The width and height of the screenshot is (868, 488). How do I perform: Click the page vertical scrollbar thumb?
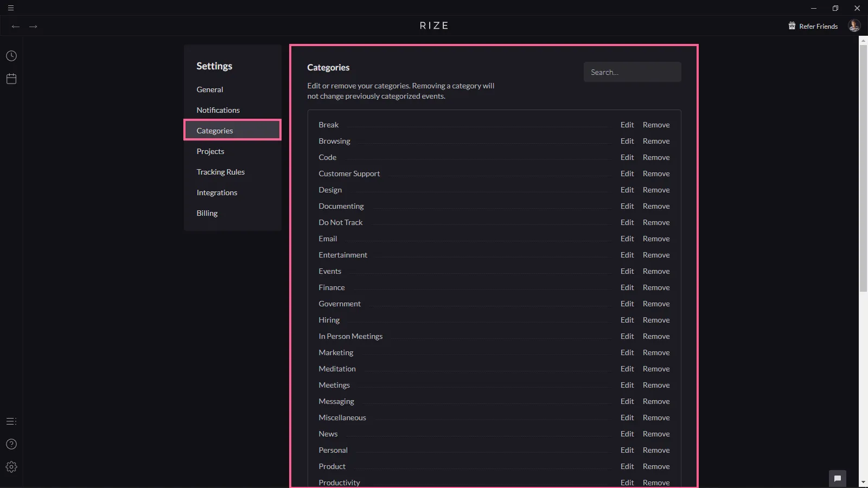click(863, 168)
